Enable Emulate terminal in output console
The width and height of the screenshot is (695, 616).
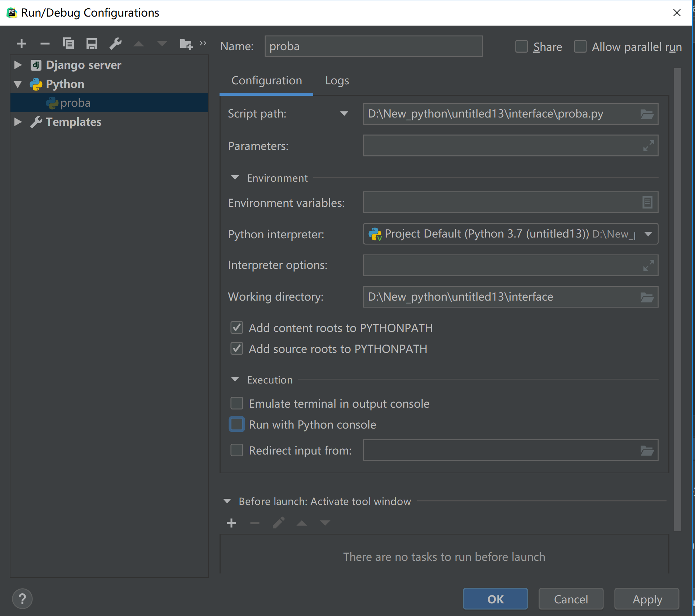pyautogui.click(x=236, y=403)
